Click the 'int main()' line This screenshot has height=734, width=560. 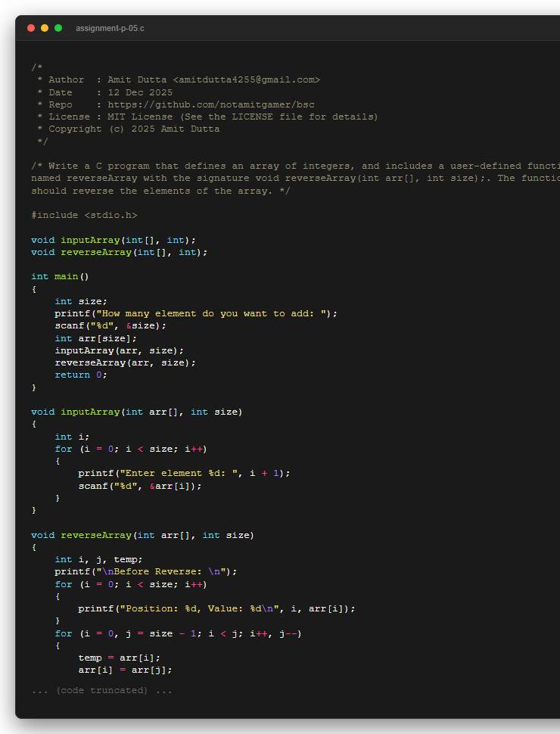tap(60, 276)
